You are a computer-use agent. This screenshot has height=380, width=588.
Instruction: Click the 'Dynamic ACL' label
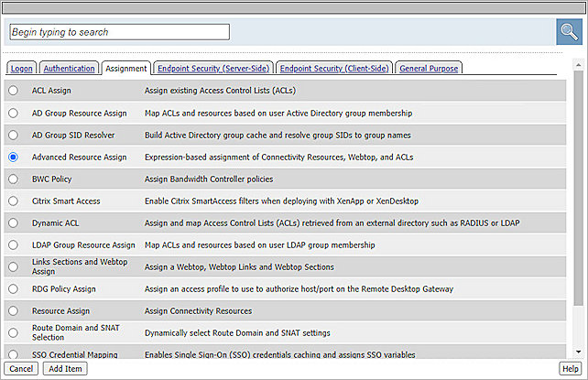(56, 223)
